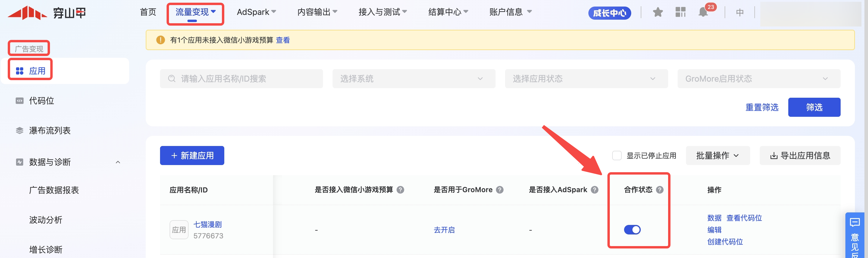Click help icon next to 合作状态

(660, 190)
